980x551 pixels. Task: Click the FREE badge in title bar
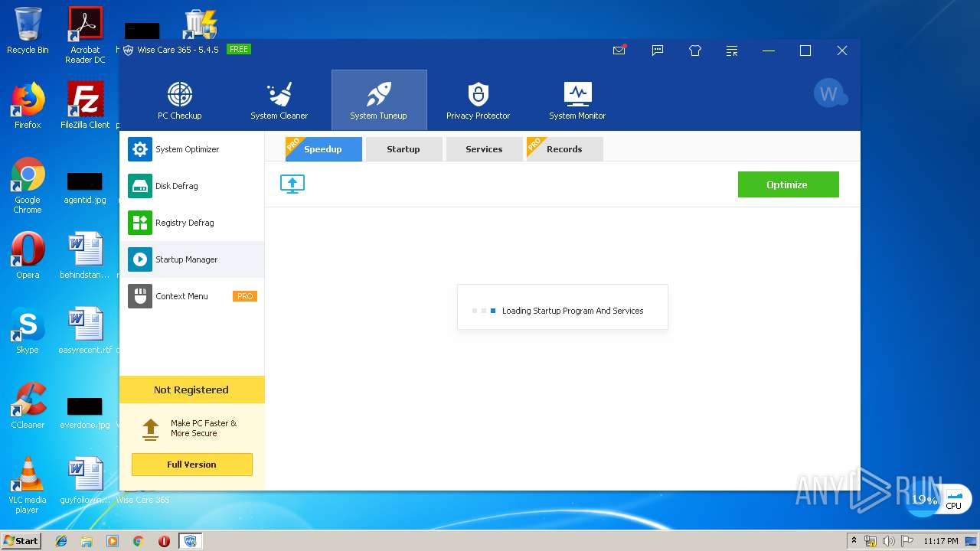pyautogui.click(x=239, y=49)
